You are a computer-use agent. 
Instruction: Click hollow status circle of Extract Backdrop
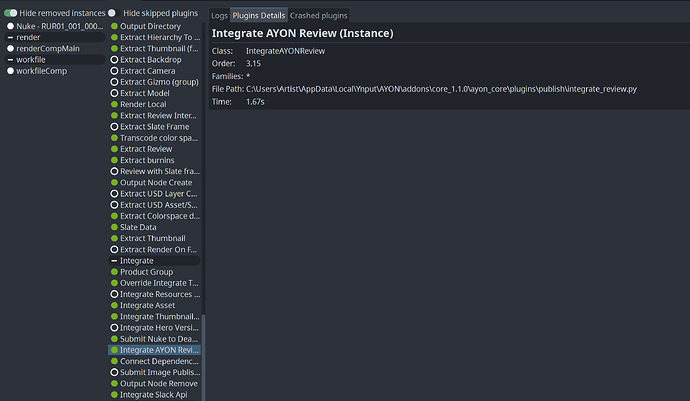(x=114, y=59)
